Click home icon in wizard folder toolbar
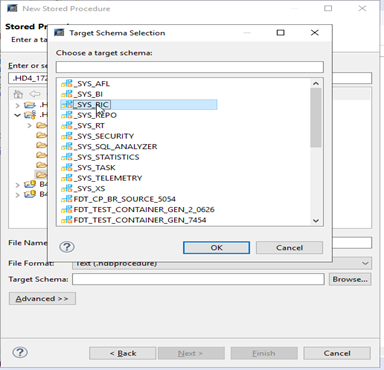Viewport: 384px width, 370px height. click(x=18, y=94)
